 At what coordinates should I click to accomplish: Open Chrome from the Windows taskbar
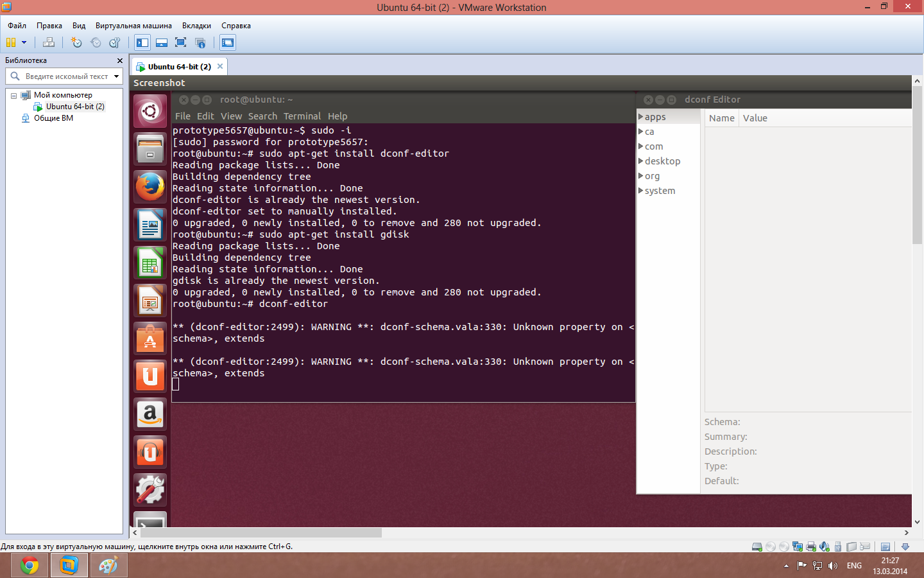click(30, 566)
